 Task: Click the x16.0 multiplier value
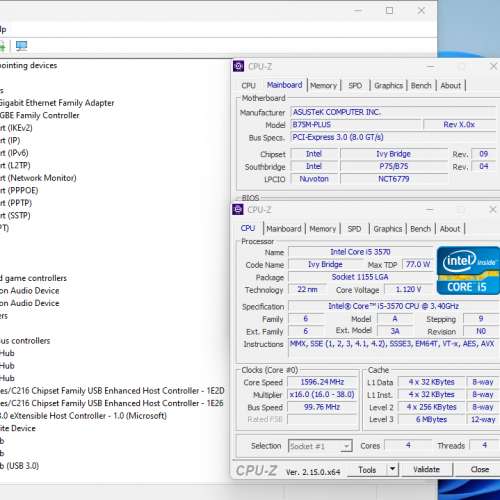click(x=322, y=395)
